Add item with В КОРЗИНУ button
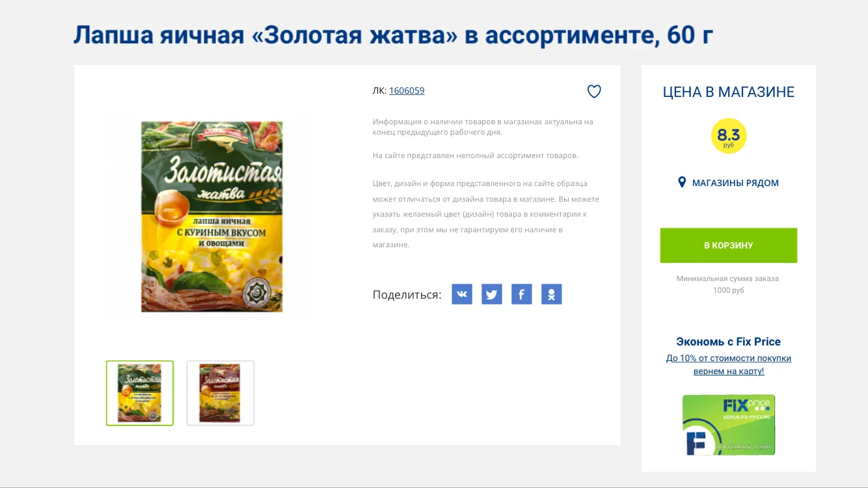This screenshot has height=488, width=868. click(x=729, y=245)
